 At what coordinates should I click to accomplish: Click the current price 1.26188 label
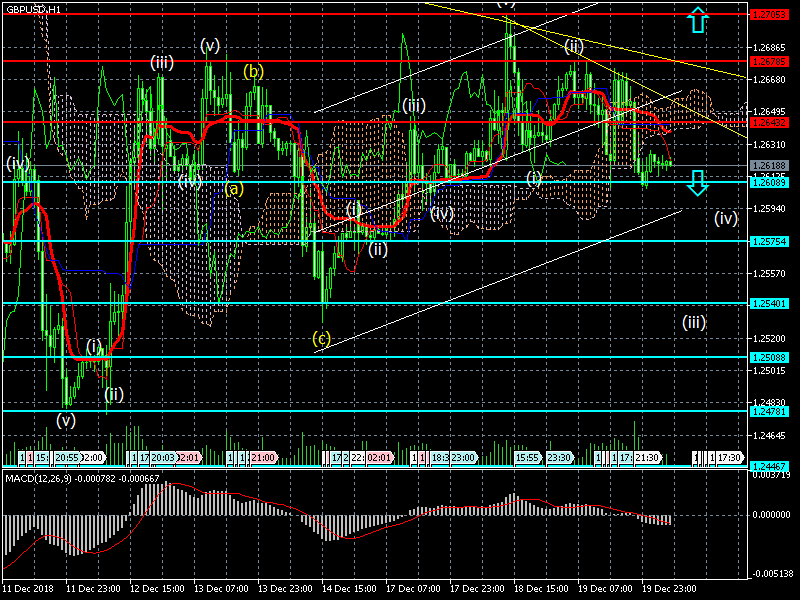pyautogui.click(x=772, y=165)
